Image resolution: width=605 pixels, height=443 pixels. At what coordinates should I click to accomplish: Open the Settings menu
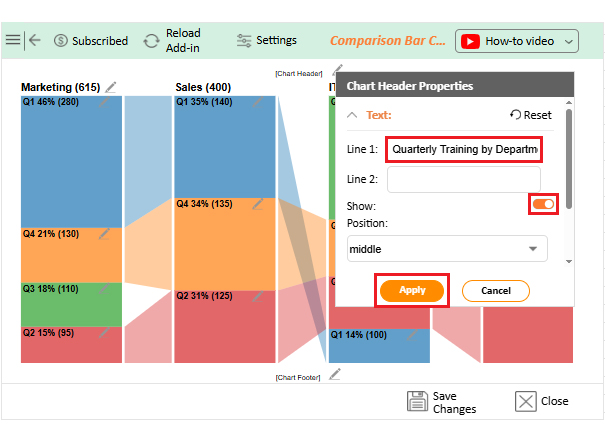[266, 41]
